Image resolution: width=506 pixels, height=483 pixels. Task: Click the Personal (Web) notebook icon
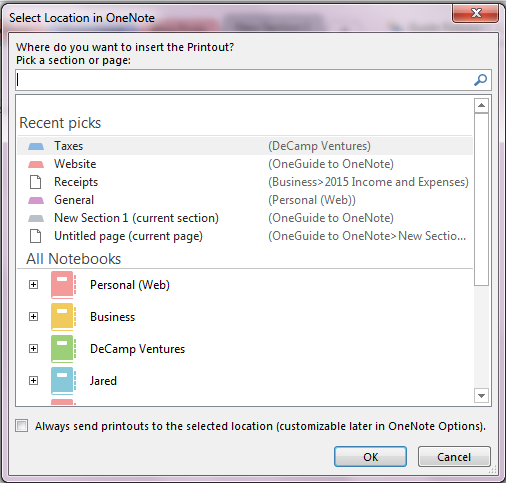click(x=63, y=285)
